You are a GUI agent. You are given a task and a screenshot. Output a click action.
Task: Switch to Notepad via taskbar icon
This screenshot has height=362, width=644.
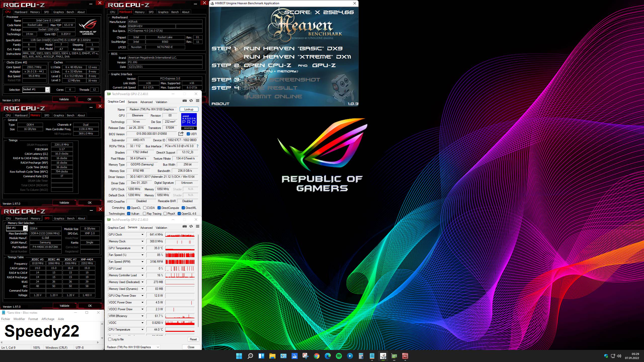point(372,356)
